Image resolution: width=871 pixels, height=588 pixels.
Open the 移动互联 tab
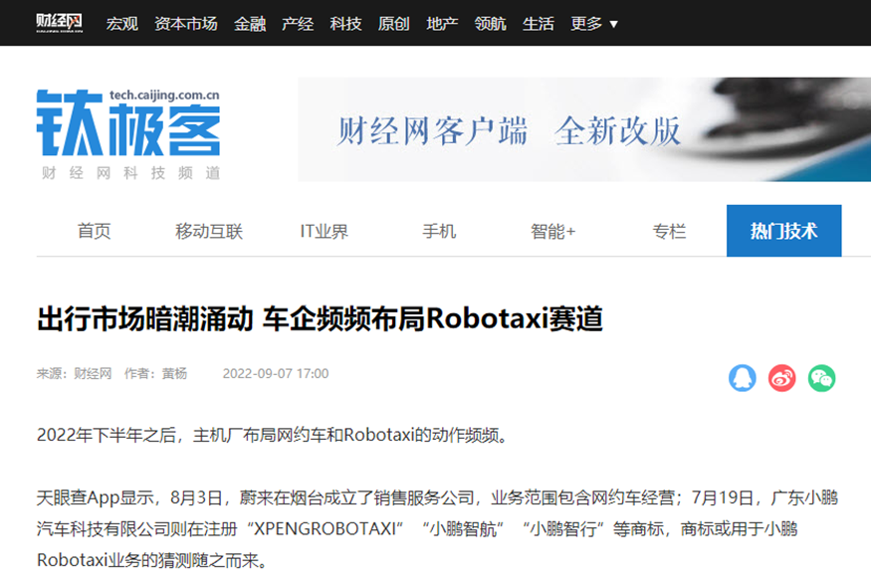coord(209,231)
